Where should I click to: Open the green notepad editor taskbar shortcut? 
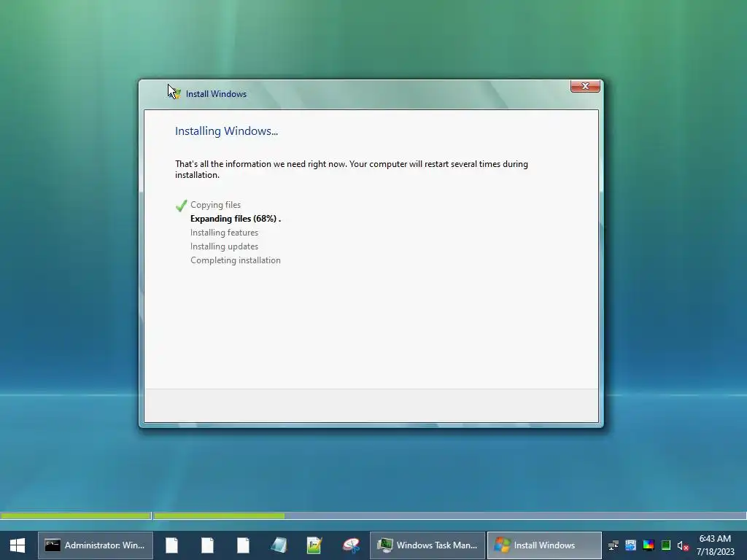tap(314, 545)
